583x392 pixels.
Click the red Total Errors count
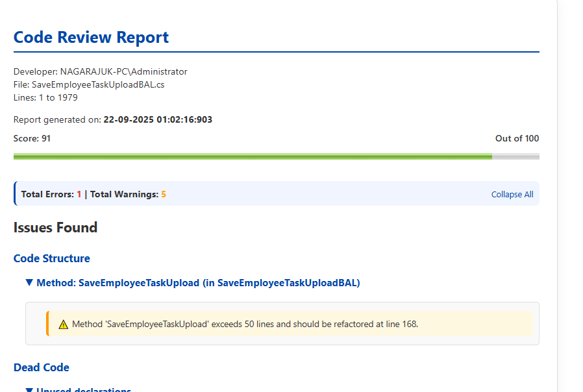coord(79,194)
